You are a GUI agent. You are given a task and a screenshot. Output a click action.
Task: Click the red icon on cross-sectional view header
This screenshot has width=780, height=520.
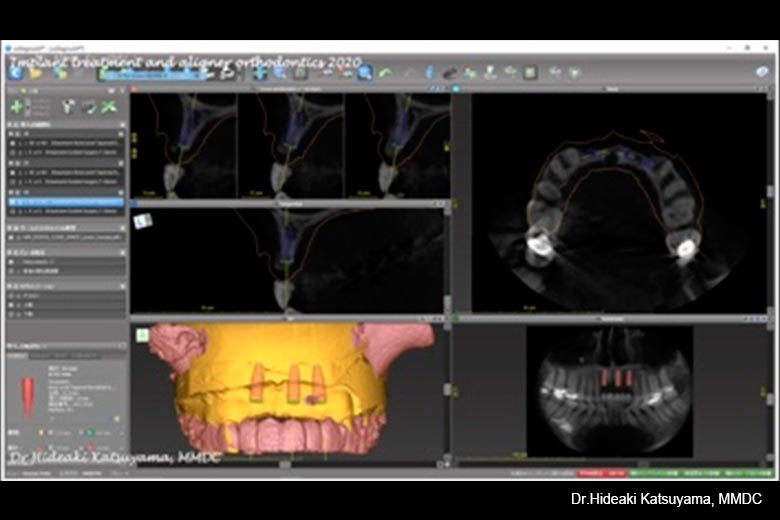(134, 89)
